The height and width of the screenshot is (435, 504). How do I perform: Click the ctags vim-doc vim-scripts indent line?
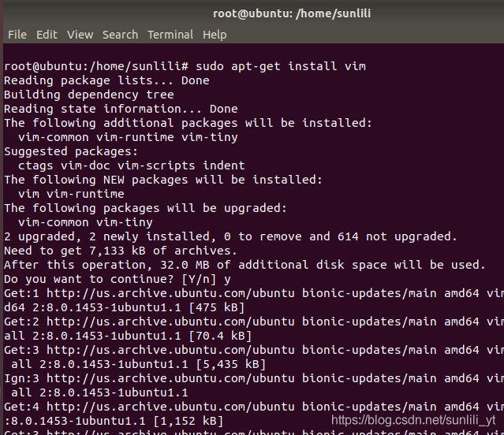coord(132,165)
